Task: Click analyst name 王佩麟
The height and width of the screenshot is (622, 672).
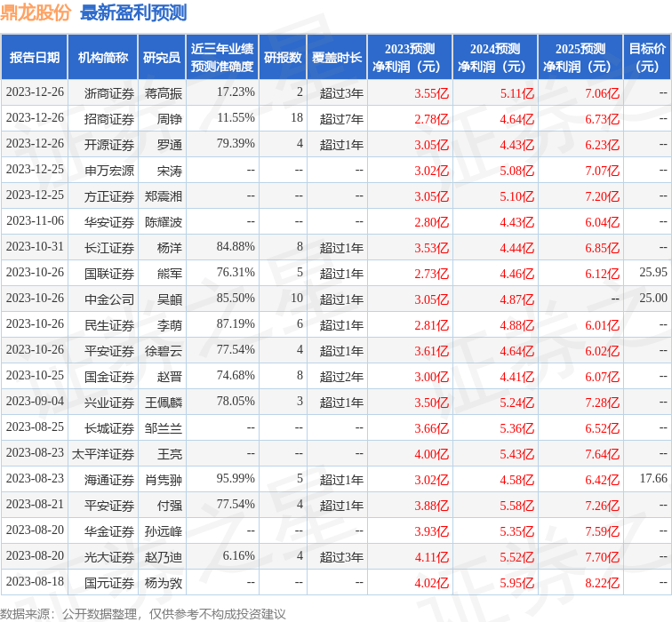Action: [164, 403]
